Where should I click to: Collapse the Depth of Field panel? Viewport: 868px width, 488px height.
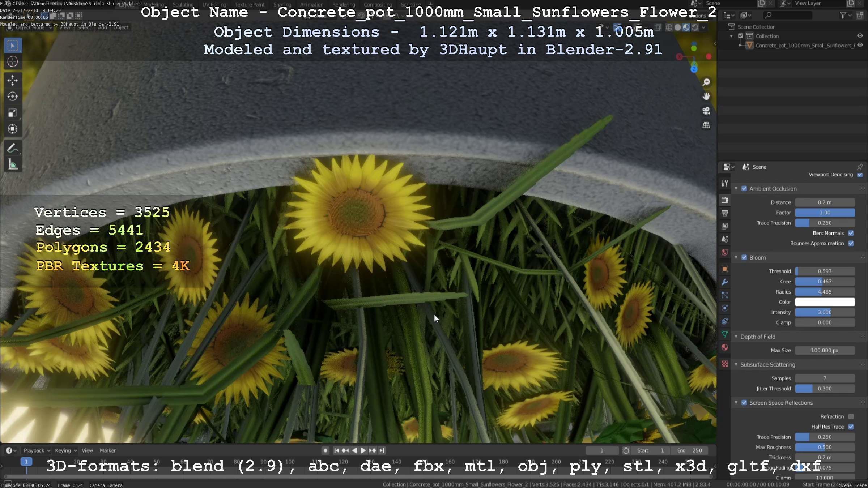pyautogui.click(x=736, y=337)
